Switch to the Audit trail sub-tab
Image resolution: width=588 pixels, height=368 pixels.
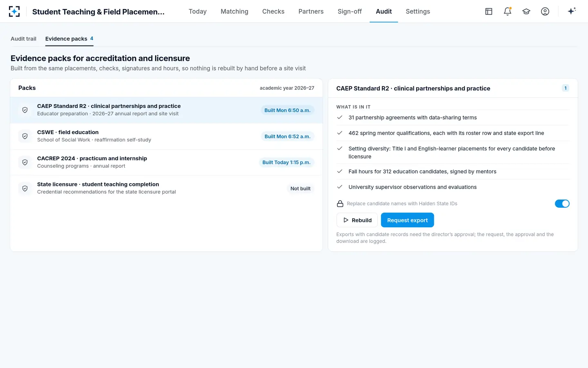coord(23,39)
